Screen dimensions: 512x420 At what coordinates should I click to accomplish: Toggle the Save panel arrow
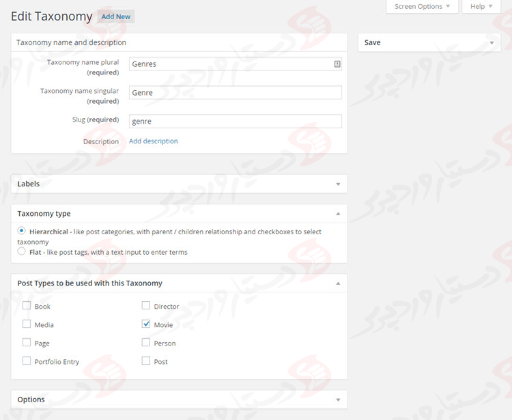tap(492, 43)
